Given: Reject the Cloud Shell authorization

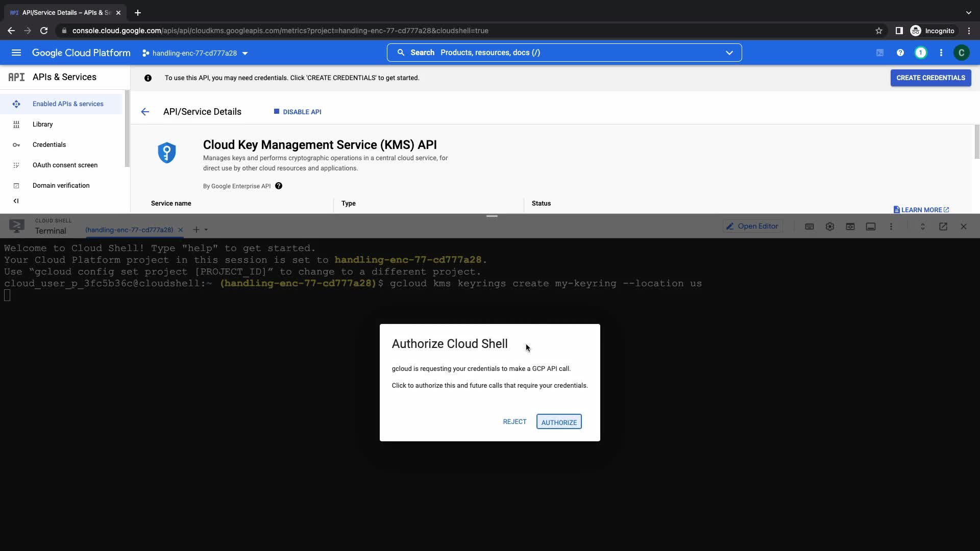Looking at the screenshot, I should point(514,421).
